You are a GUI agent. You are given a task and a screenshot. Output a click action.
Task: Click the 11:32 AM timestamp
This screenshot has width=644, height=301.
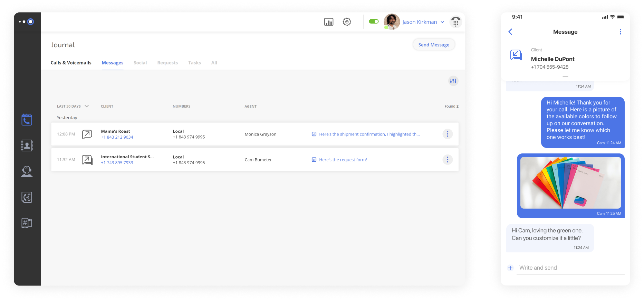[66, 160]
